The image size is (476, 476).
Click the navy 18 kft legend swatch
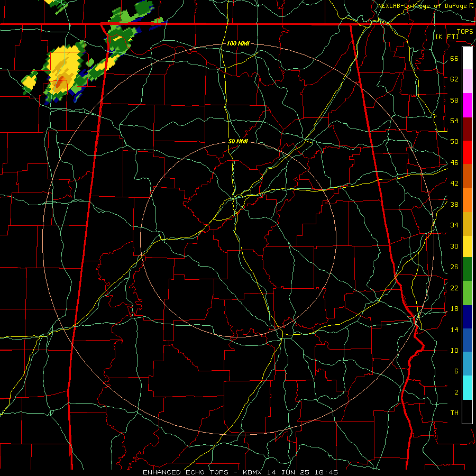(467, 317)
